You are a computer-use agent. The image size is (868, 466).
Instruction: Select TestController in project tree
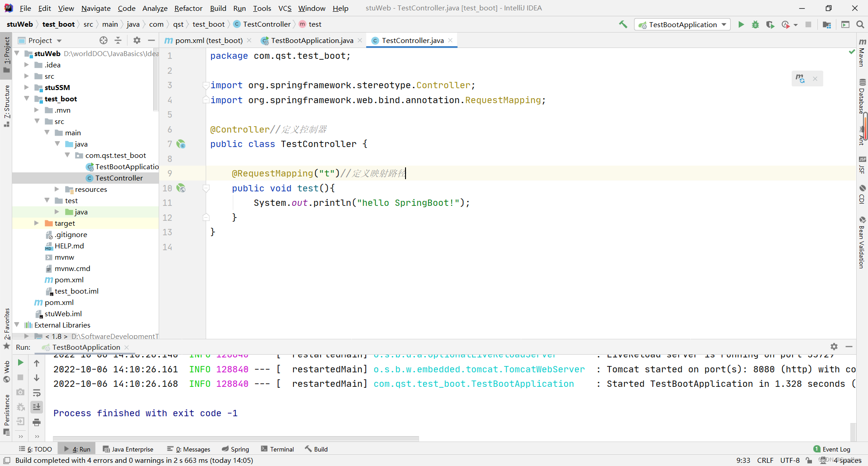[x=119, y=178]
